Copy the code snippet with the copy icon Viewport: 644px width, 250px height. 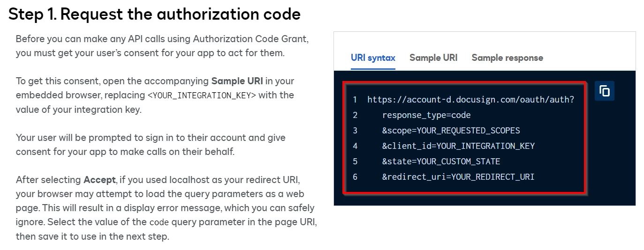pos(605,91)
